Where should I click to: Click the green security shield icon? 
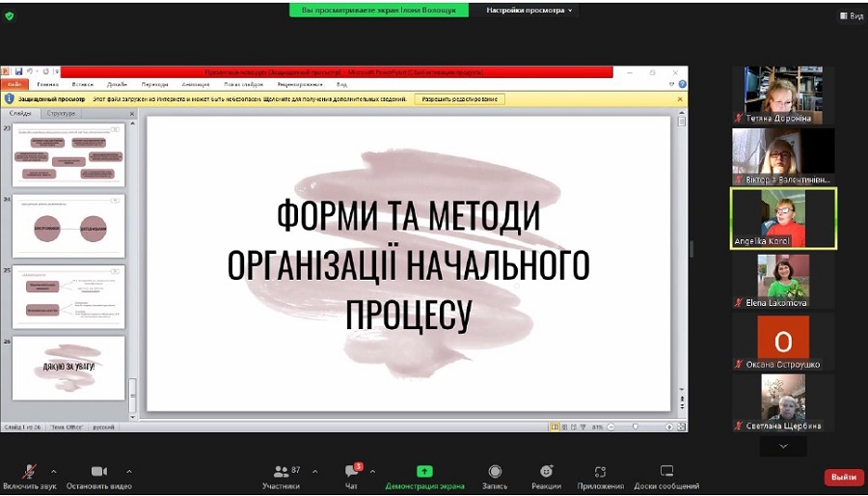tap(10, 15)
